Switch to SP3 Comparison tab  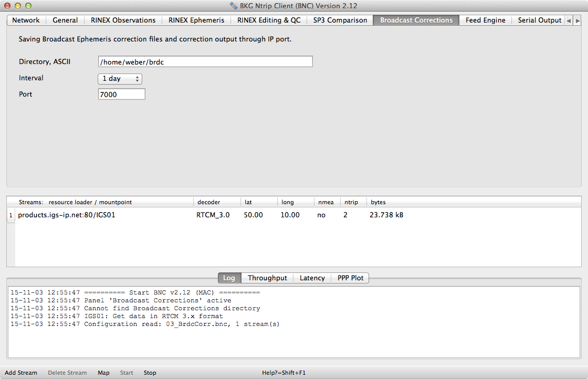[340, 20]
